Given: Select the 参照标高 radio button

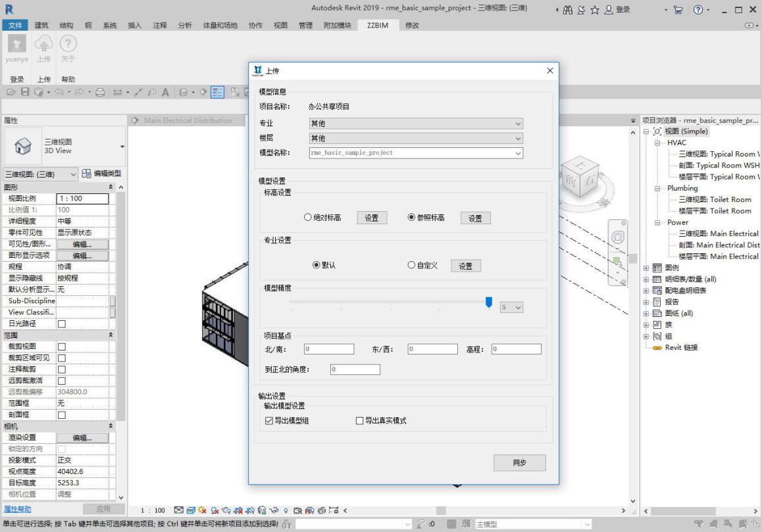Looking at the screenshot, I should pos(411,217).
